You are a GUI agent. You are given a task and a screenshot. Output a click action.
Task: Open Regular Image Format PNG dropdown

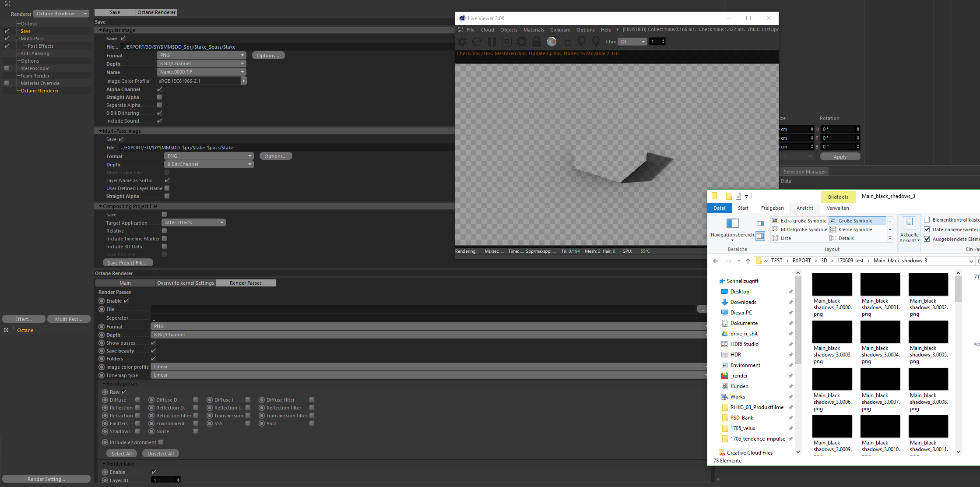(201, 55)
